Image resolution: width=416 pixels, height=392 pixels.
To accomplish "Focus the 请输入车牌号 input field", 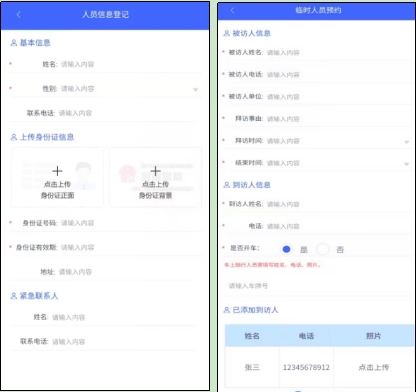I will (319, 286).
